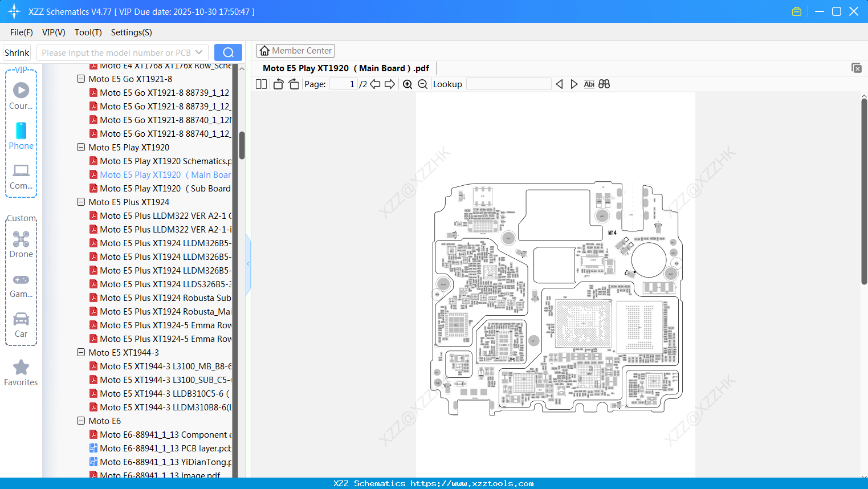Go to the next page arrow
Image resolution: width=868 pixels, height=489 pixels.
pyautogui.click(x=390, y=84)
